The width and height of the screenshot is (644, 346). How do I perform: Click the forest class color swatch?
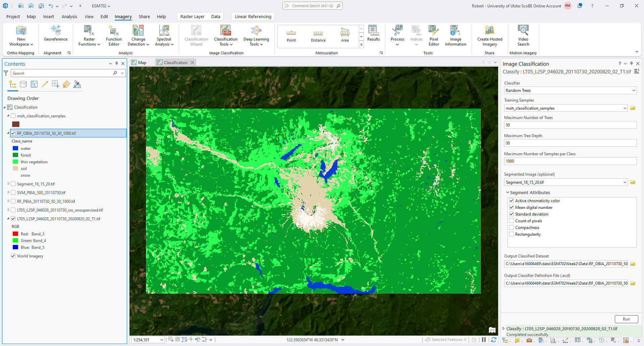click(x=15, y=155)
